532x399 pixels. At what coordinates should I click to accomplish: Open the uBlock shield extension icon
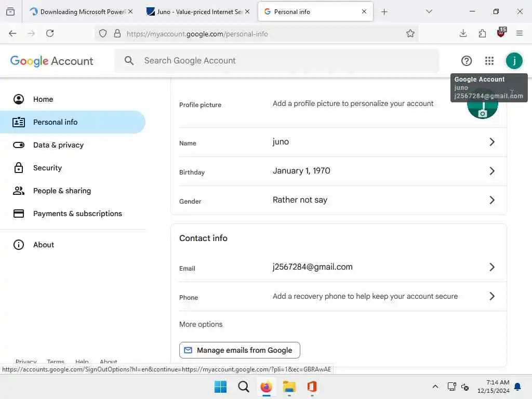(x=501, y=33)
